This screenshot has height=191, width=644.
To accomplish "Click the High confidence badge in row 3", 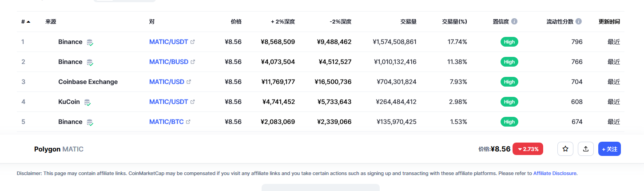I will tap(509, 82).
